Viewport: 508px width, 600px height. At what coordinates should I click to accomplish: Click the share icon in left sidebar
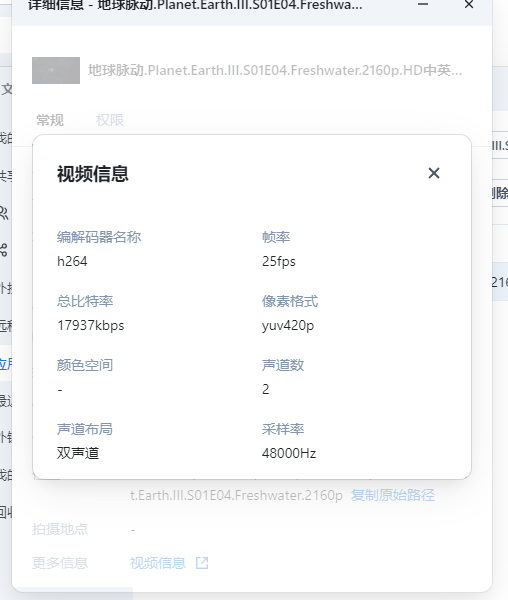pos(3,250)
